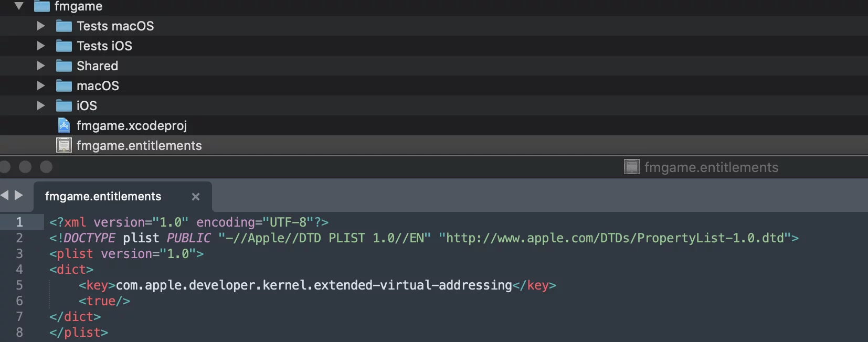Click the Tests macOS folder icon
Image resolution: width=868 pixels, height=342 pixels.
63,26
